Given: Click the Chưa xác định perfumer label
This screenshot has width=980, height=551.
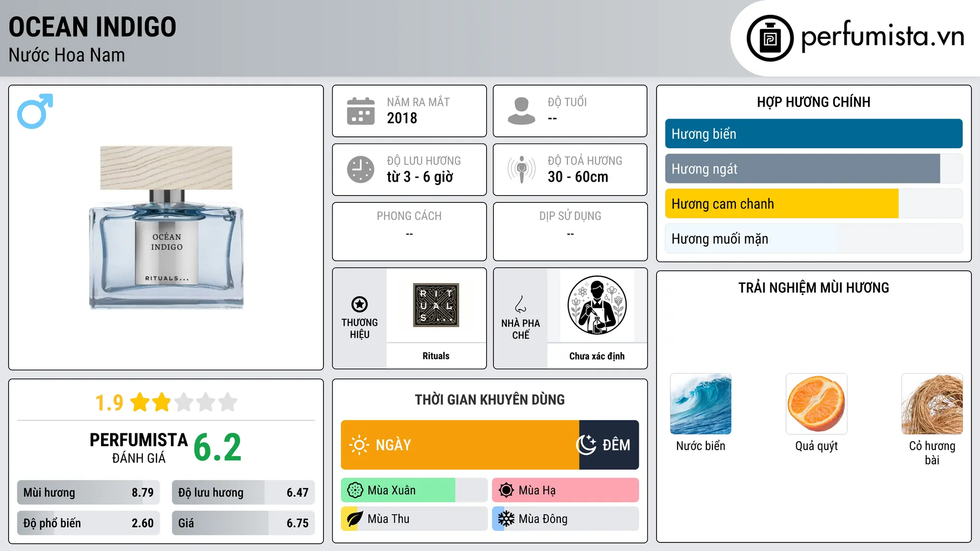Looking at the screenshot, I should [597, 356].
